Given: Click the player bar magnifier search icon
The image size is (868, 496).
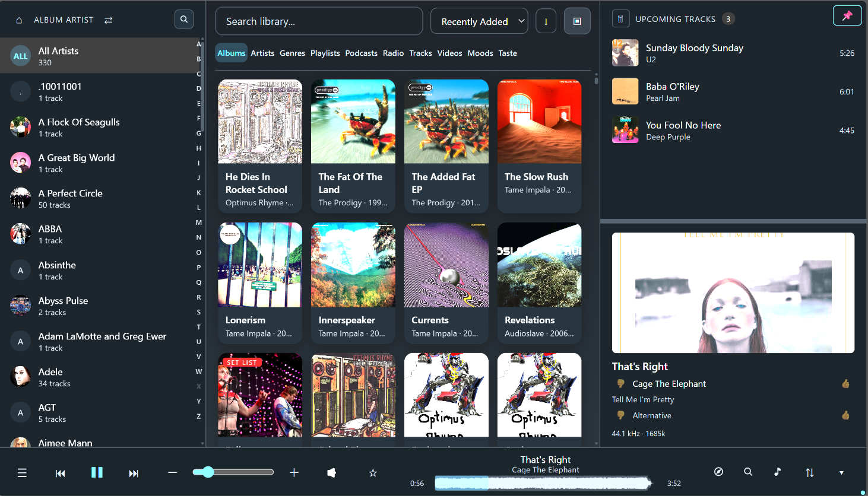Looking at the screenshot, I should [x=748, y=472].
